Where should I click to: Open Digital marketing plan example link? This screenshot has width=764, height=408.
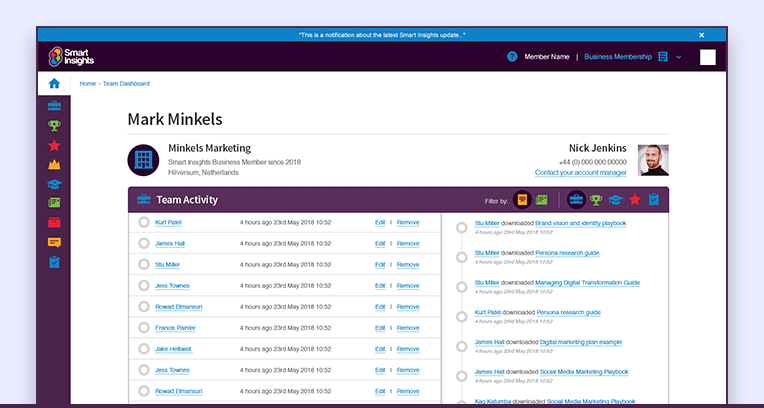[x=581, y=342]
